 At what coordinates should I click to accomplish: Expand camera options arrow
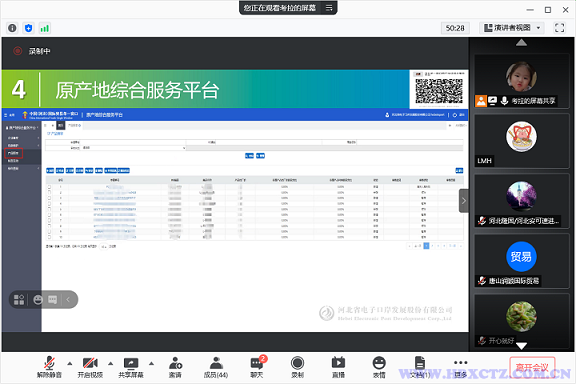coord(111,363)
